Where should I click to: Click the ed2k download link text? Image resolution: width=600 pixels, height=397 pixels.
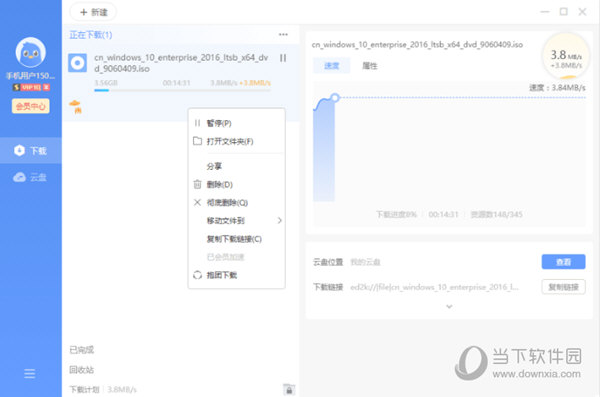pyautogui.click(x=434, y=287)
